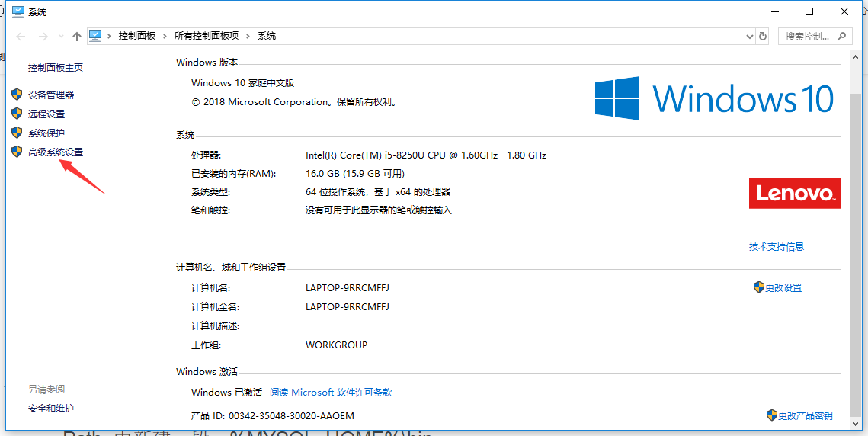This screenshot has width=868, height=436.
Task: Click Windows 10 家庭中文版 edition text
Action: click(242, 83)
